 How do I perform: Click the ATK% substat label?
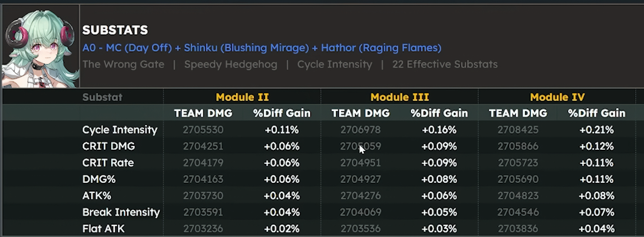point(97,196)
